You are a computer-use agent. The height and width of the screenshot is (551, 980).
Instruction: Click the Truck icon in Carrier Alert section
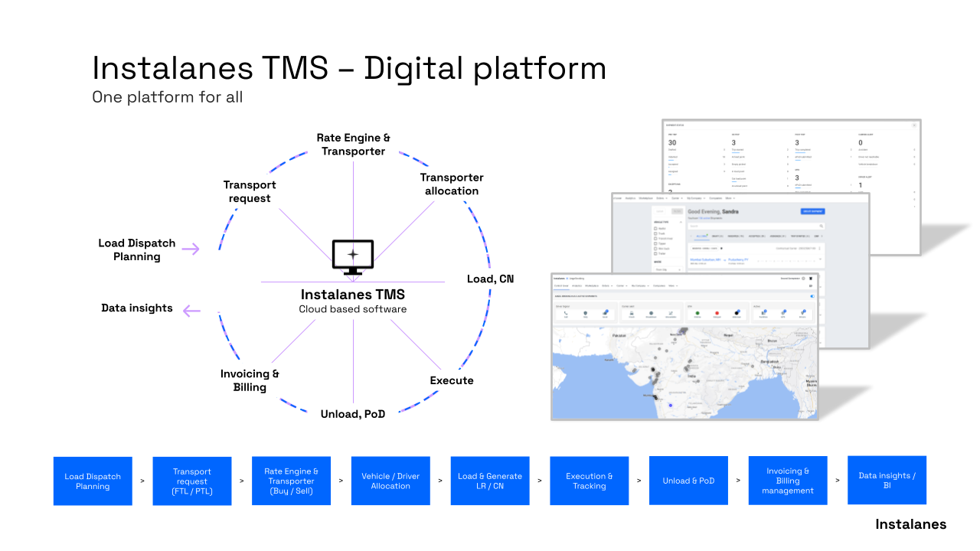point(632,315)
